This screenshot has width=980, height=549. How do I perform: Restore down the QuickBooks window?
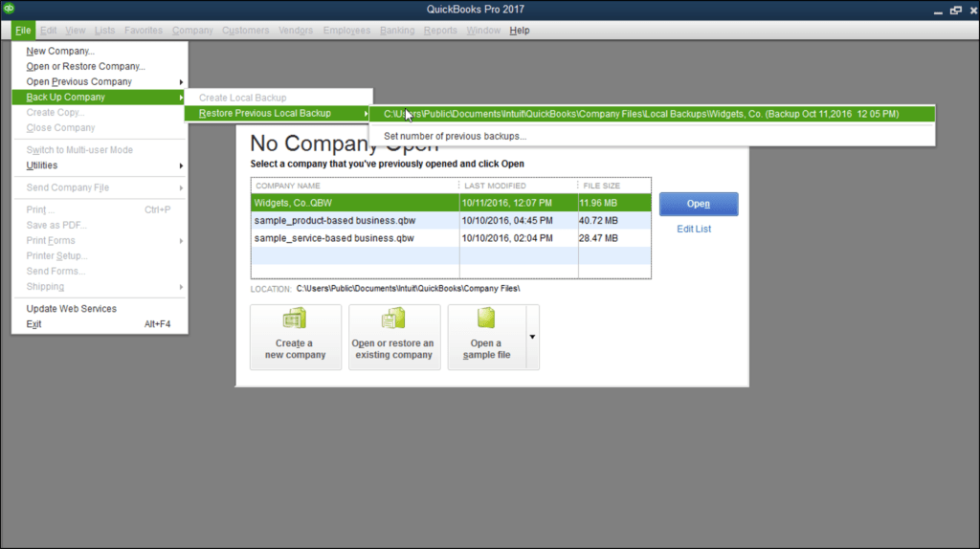956,10
